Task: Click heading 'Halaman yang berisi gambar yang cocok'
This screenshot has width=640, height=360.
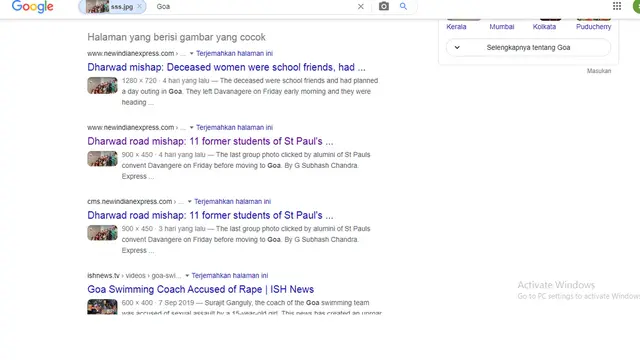Action: pos(176,37)
